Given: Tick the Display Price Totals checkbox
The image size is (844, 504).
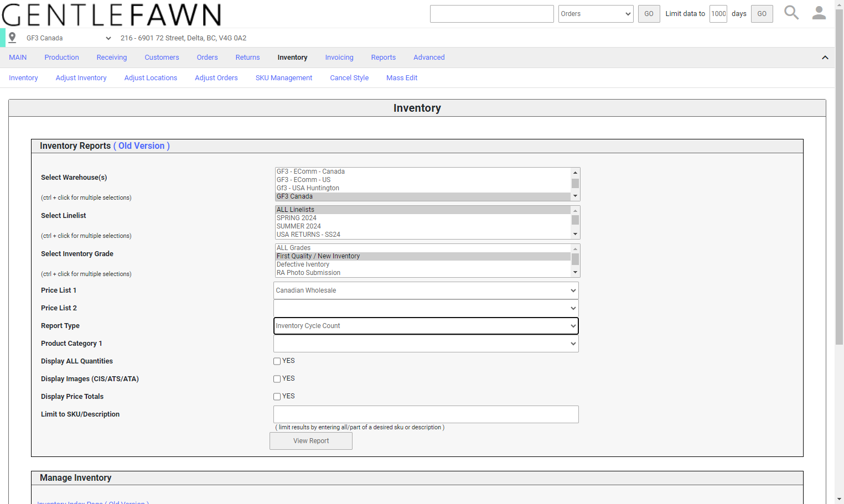Looking at the screenshot, I should [x=277, y=397].
